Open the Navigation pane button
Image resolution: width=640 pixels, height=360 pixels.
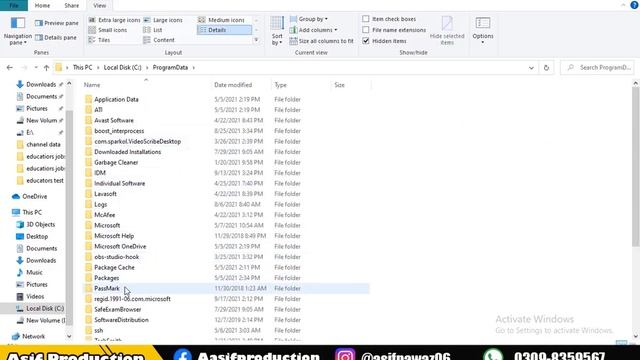[x=18, y=31]
